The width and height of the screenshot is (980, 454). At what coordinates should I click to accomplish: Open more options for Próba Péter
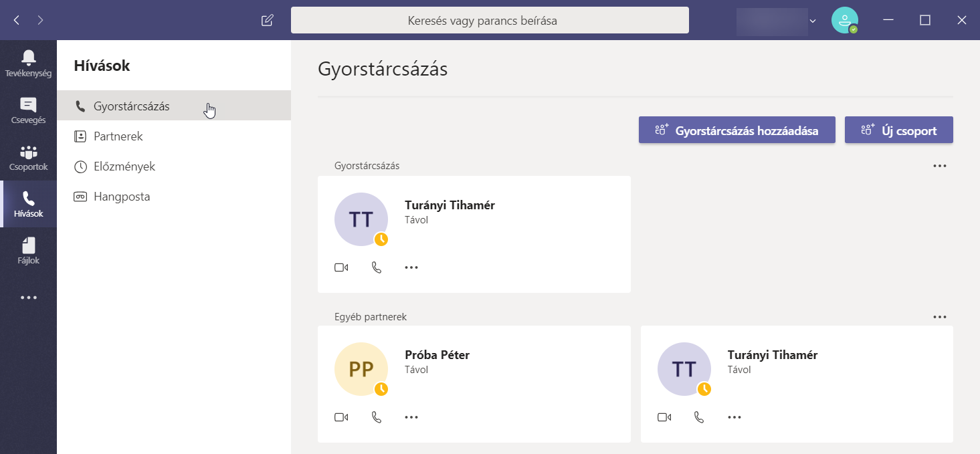411,417
